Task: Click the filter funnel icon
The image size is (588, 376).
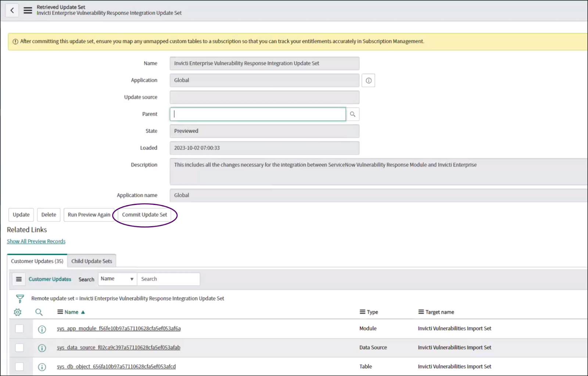Action: 20,298
